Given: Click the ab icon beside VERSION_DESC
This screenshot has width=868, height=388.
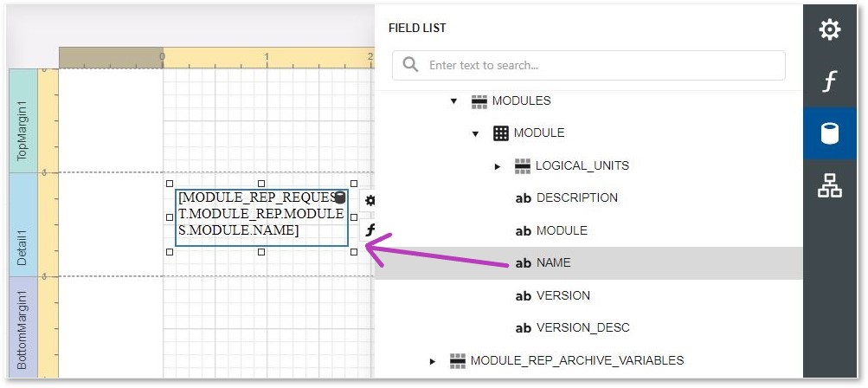Looking at the screenshot, I should point(523,328).
